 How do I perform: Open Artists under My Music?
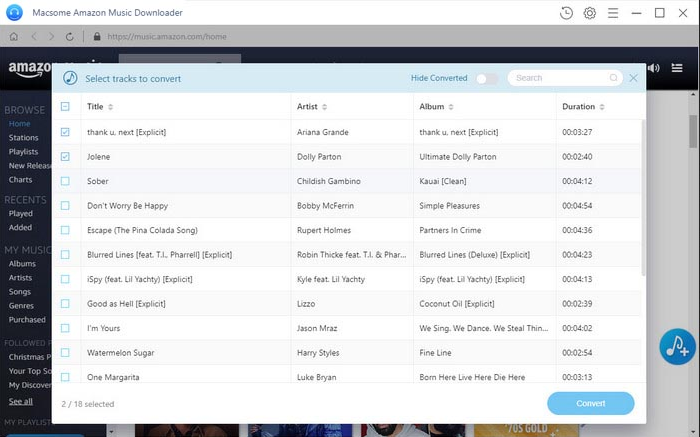coord(21,278)
